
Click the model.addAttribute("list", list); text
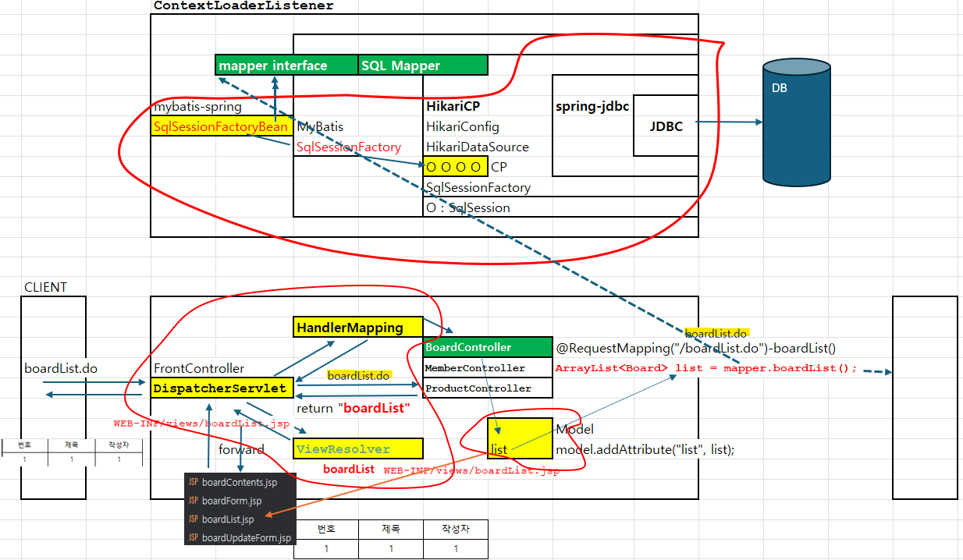point(645,449)
